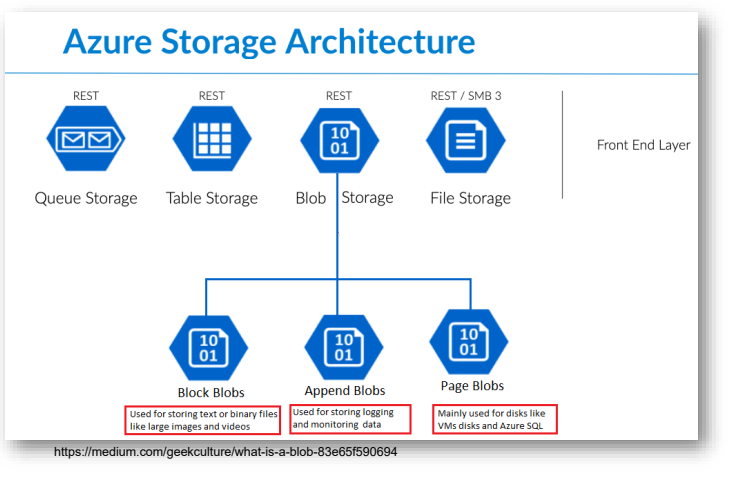The height and width of the screenshot is (488, 742).
Task: Select the Block Blobs hexagon icon
Action: pyautogui.click(x=208, y=348)
